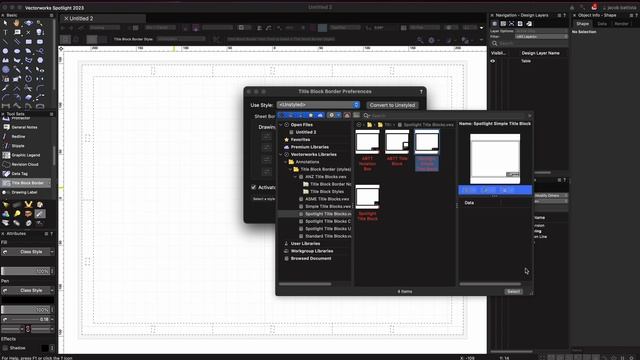Screen dimensions: 640x360
Task: Open Saved Views icon in Navigation palette
Action: tap(520, 24)
